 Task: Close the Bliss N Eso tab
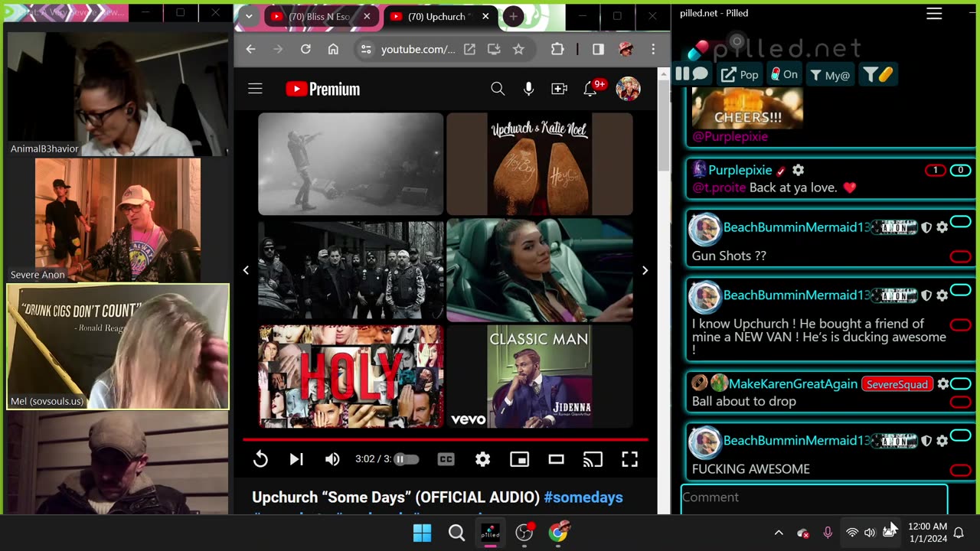coord(367,16)
